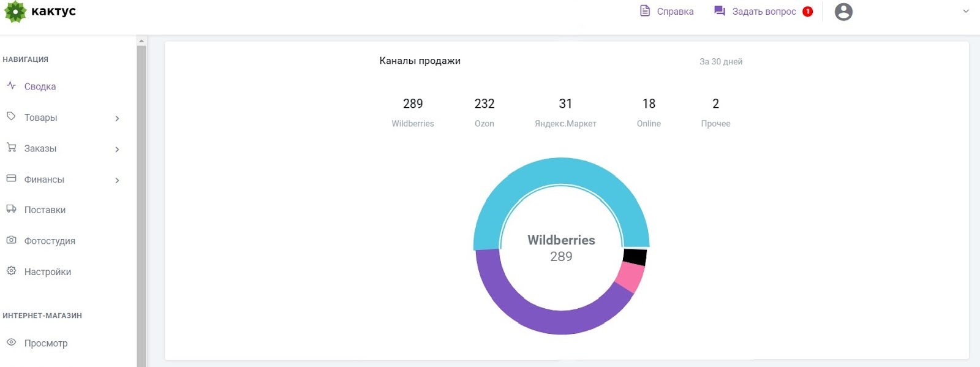The width and height of the screenshot is (980, 367).
Task: Expand the Товары submenu chevron
Action: (117, 118)
